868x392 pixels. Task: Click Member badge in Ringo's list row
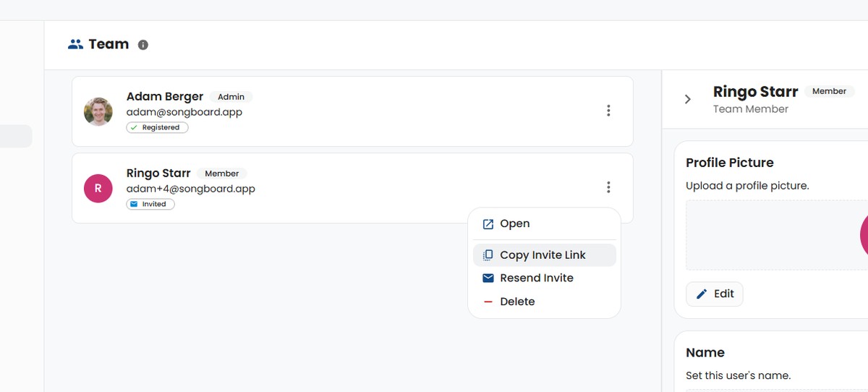click(x=222, y=173)
